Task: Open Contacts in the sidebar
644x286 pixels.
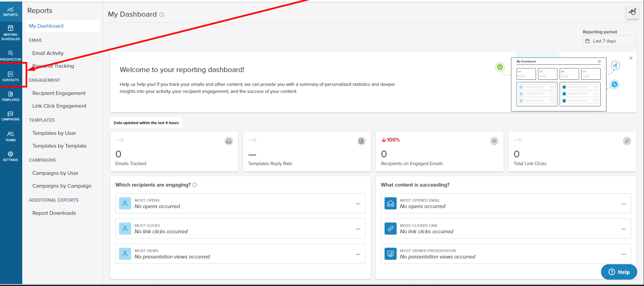Action: coord(10,76)
